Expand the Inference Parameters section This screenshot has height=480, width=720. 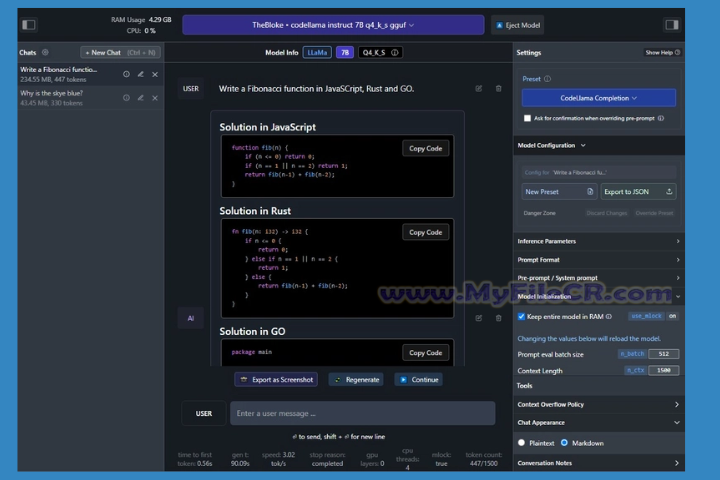[599, 241]
